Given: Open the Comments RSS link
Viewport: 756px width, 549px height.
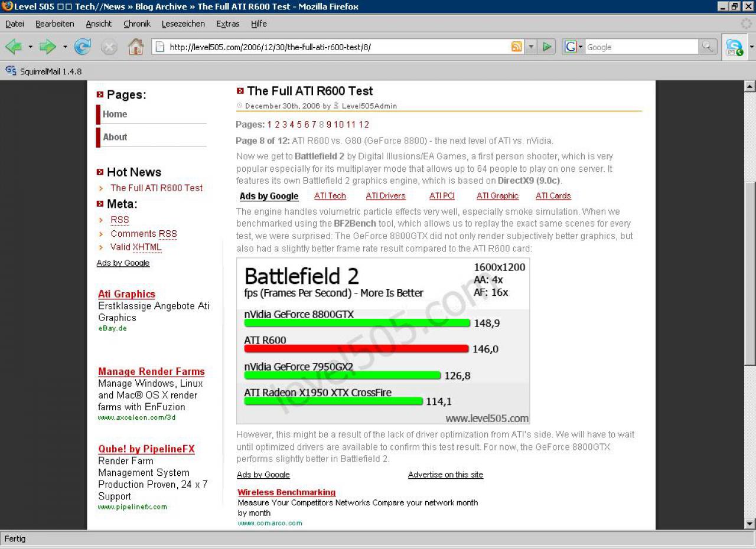Looking at the screenshot, I should pyautogui.click(x=144, y=234).
